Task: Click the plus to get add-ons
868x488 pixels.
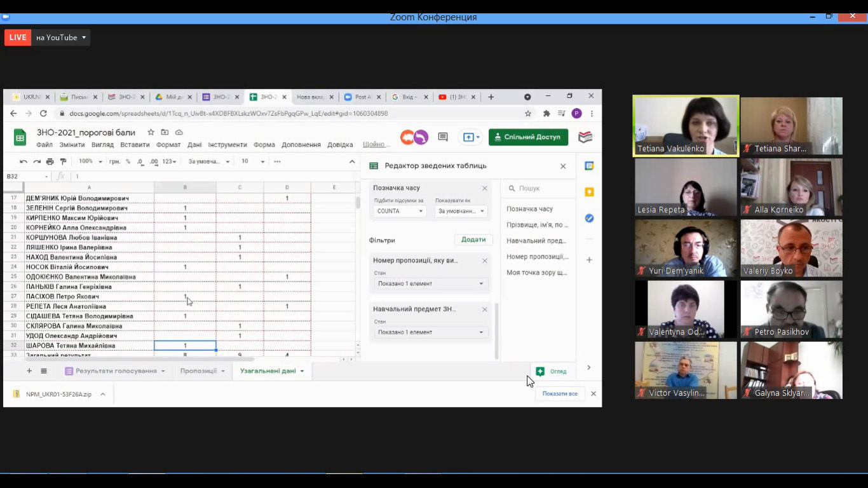Action: point(589,260)
